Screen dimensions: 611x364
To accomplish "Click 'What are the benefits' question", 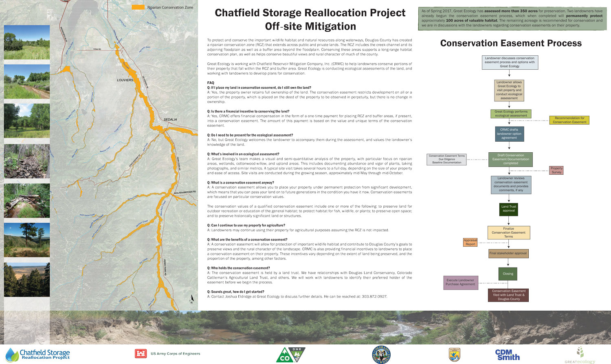I will [x=247, y=239].
